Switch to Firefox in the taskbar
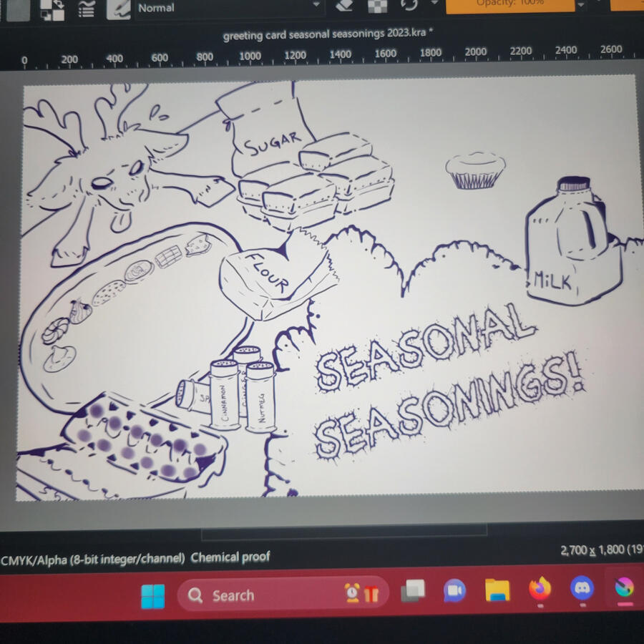The image size is (644, 644). coord(540,589)
